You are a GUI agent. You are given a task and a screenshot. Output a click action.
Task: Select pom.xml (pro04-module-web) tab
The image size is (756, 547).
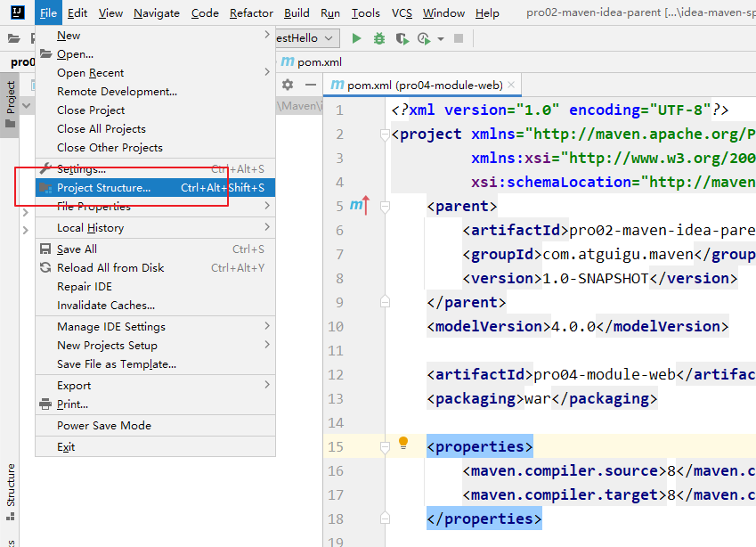point(422,86)
